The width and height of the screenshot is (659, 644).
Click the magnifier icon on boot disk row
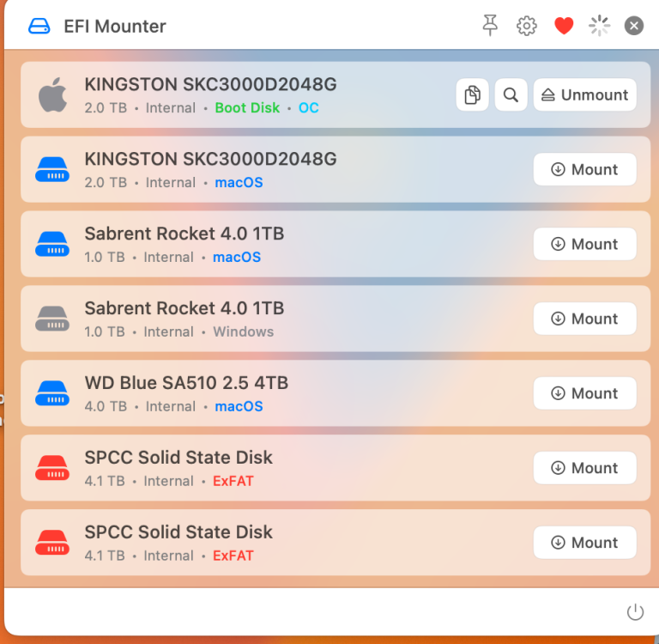coord(511,94)
